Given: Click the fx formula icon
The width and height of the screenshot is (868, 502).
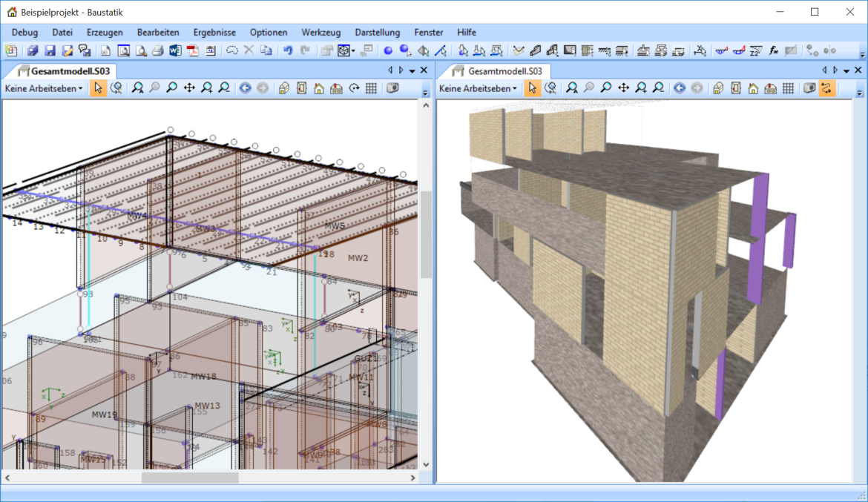Looking at the screenshot, I should (774, 50).
